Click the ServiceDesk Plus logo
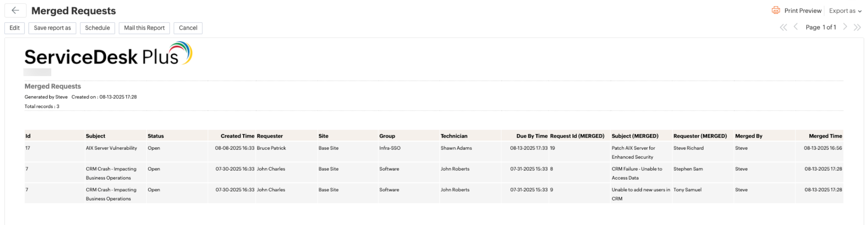Image resolution: width=868 pixels, height=225 pixels. 108,54
